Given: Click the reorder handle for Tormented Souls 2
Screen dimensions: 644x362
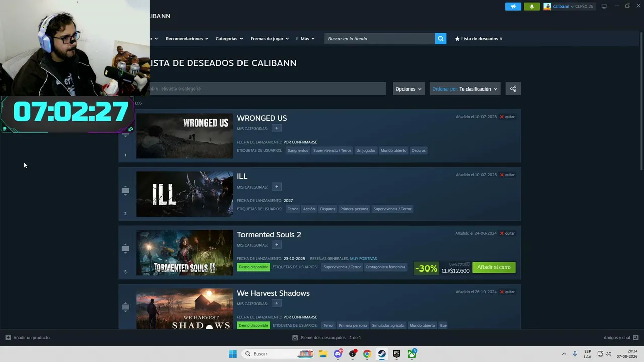Looking at the screenshot, I should coord(125,248).
